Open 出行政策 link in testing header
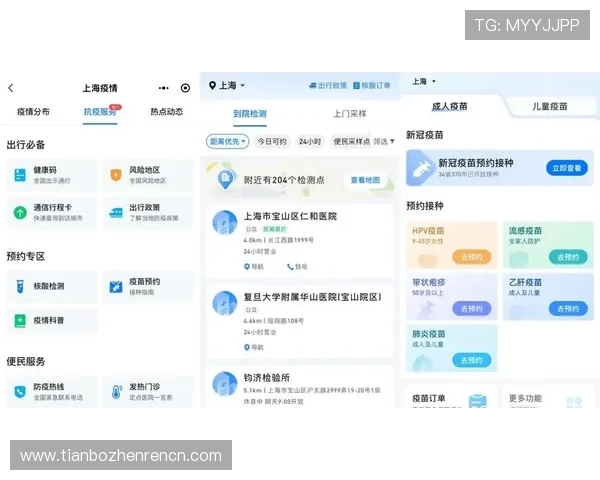Screen dimensions: 600x480 pyautogui.click(x=328, y=85)
